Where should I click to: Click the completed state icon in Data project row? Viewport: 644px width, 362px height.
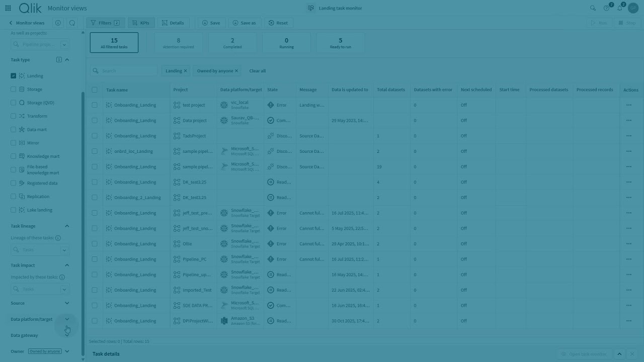(271, 120)
